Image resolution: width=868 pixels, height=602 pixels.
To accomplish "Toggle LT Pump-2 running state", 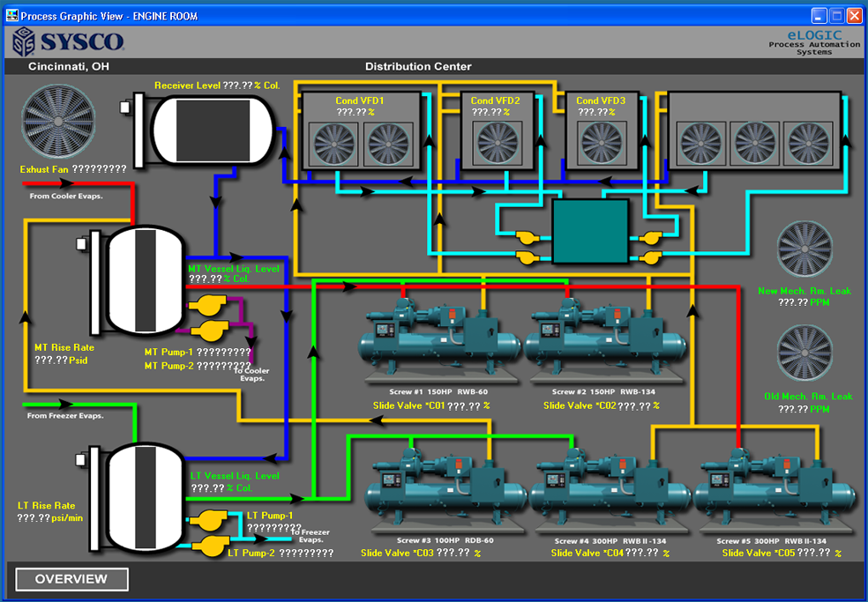I will coord(214,546).
